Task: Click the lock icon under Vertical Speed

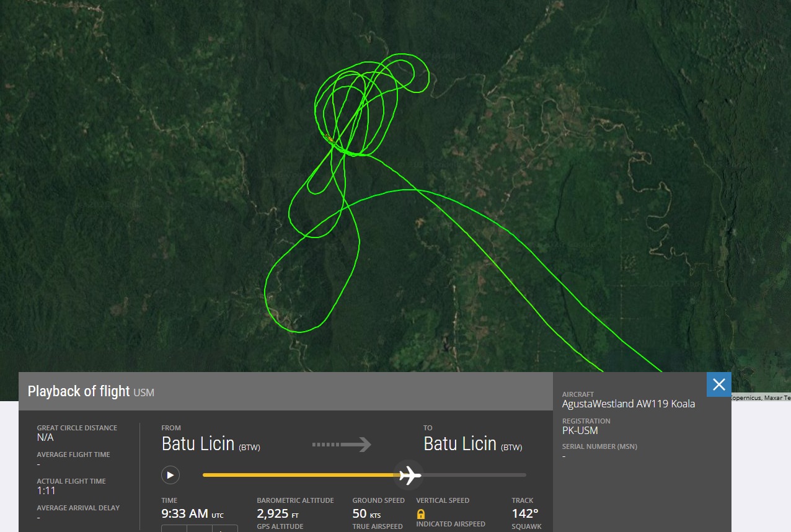Action: [421, 514]
